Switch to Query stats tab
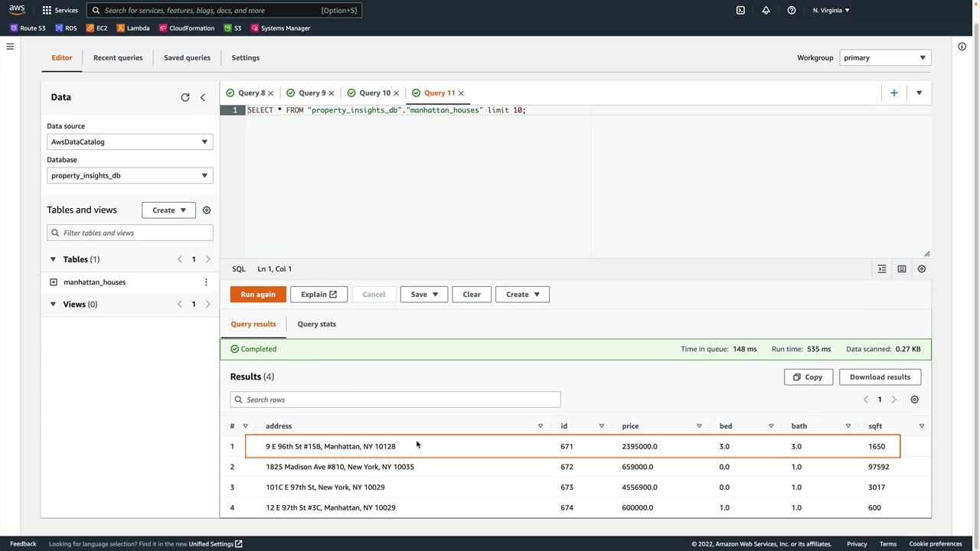The image size is (980, 551). (x=316, y=324)
